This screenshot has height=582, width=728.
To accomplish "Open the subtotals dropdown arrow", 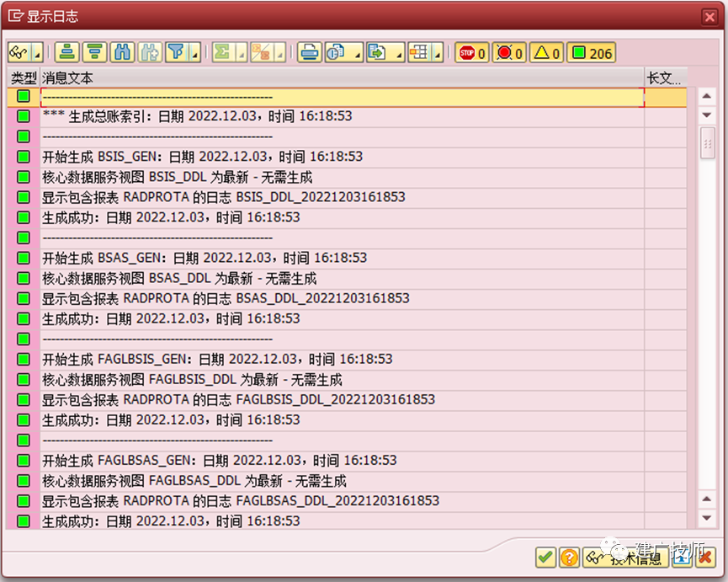I will [280, 52].
